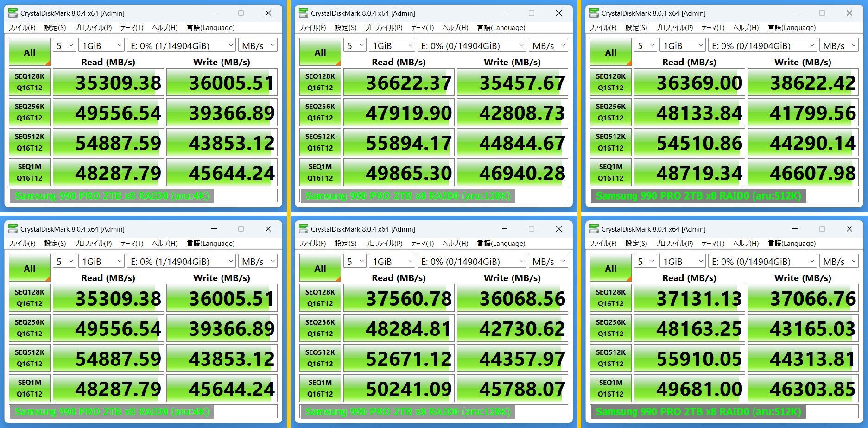Open MB/s unit dropdown in top-middle window
868x428 pixels.
point(549,45)
